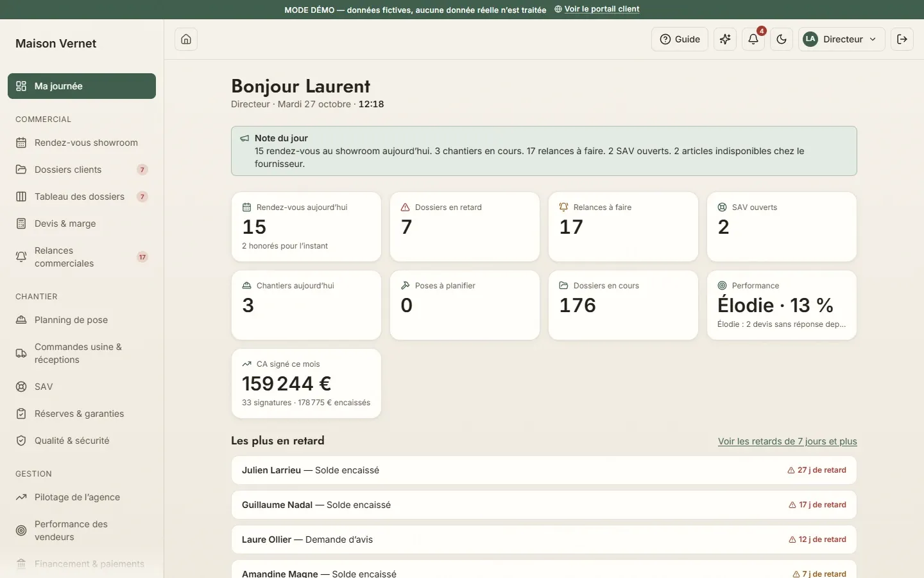
Task: Click the trend arrow icon on CA signé card
Action: point(246,364)
